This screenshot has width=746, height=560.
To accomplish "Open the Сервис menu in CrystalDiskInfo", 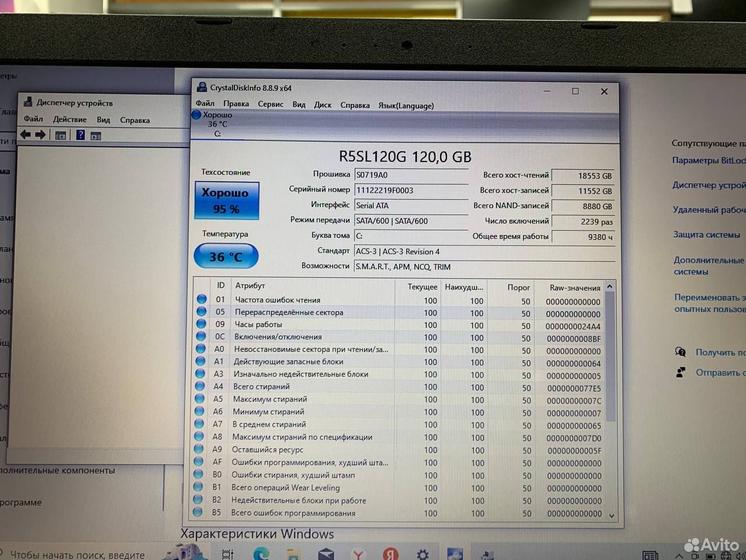I will click(270, 104).
